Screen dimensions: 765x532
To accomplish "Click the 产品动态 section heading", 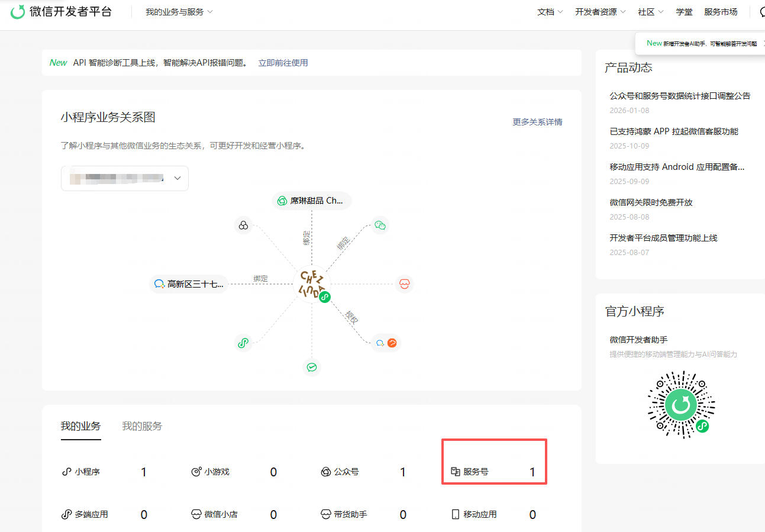I will (x=628, y=68).
